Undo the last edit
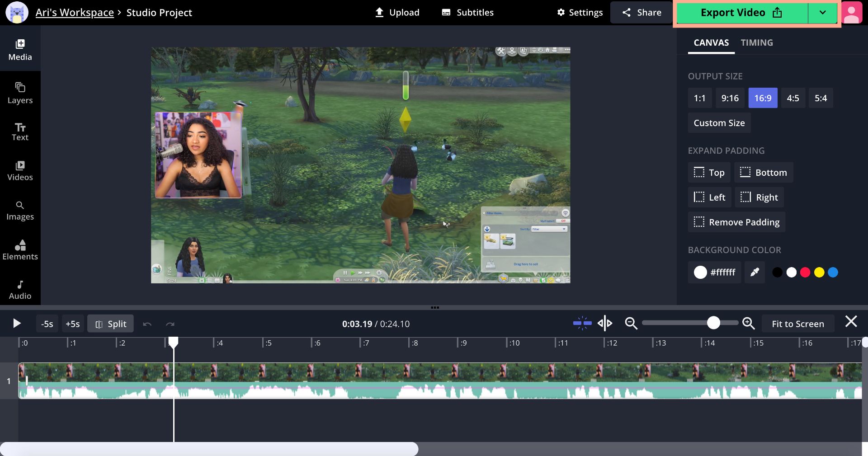 click(147, 324)
